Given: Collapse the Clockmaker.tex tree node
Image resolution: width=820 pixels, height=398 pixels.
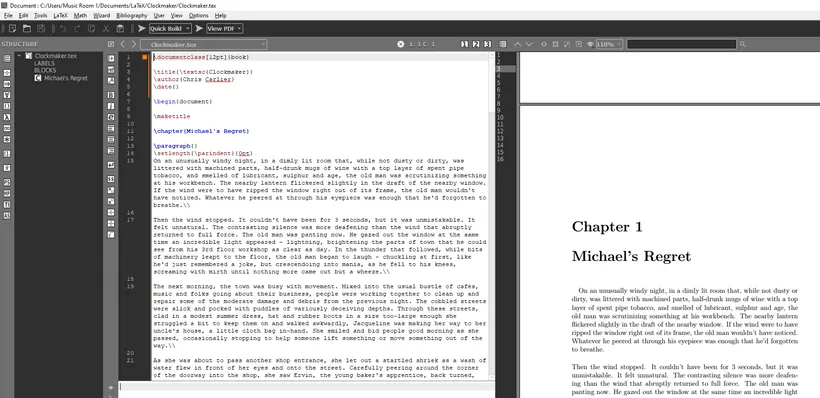Looking at the screenshot, I should (x=19, y=55).
